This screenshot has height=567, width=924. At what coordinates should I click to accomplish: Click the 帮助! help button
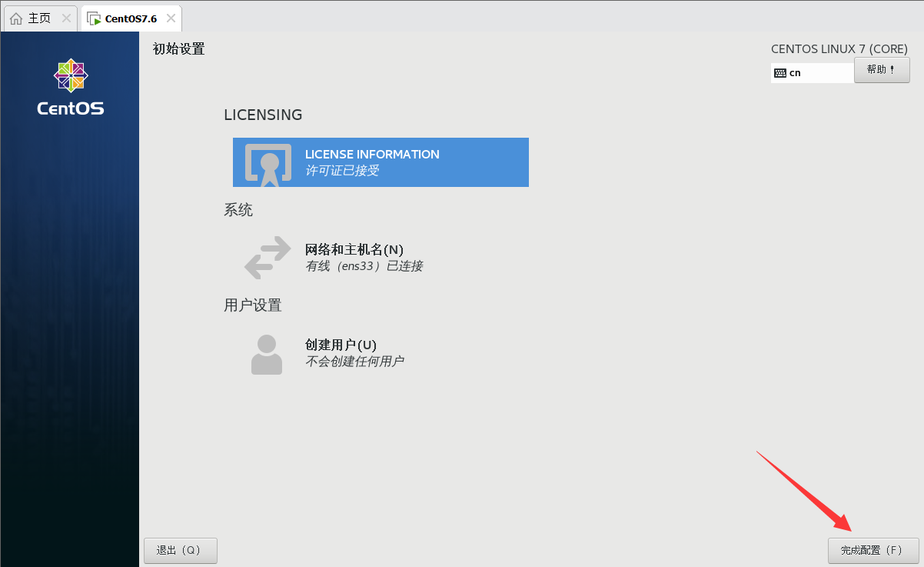tap(882, 69)
